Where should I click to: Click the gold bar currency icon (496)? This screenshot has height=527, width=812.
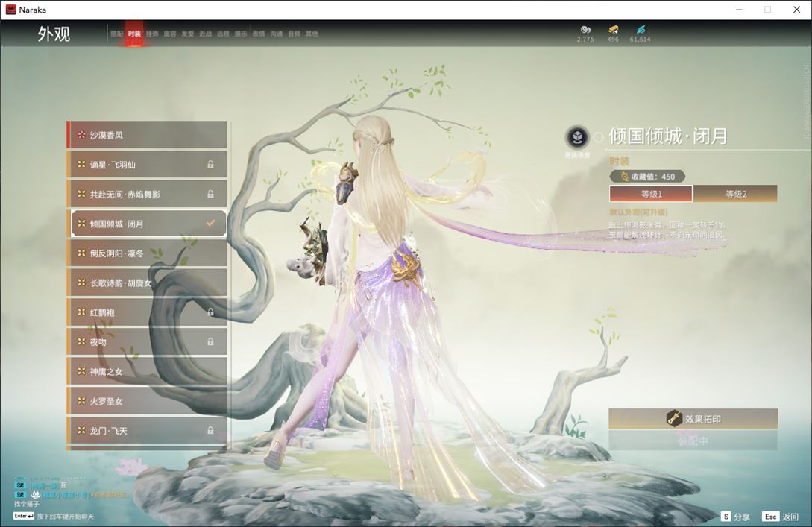coord(613,30)
